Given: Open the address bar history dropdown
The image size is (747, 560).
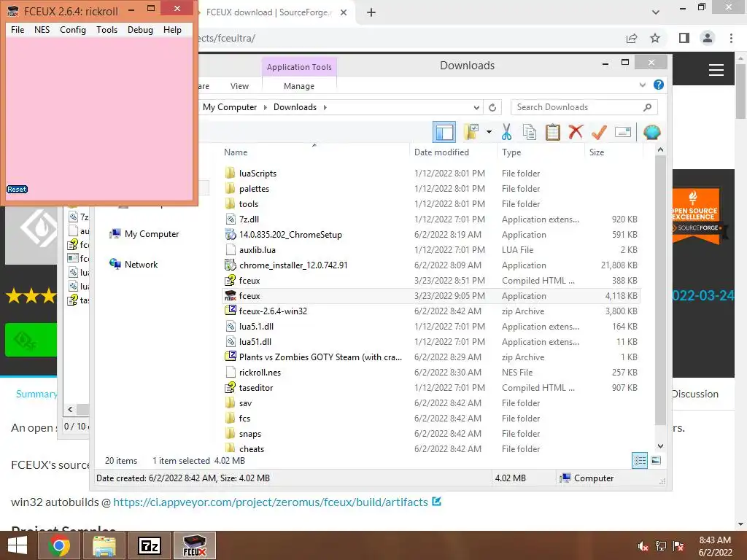Looking at the screenshot, I should coord(476,108).
